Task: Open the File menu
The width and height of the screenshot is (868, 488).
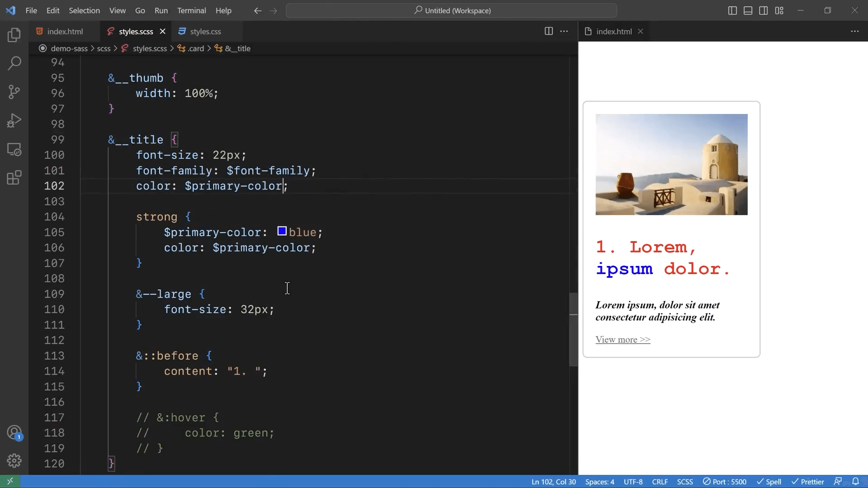Action: point(31,10)
